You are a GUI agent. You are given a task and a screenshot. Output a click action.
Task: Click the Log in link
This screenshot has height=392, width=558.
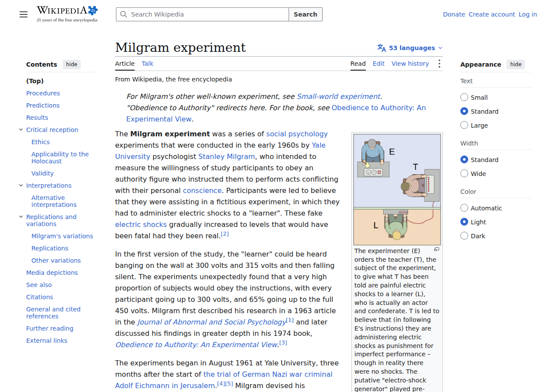pyautogui.click(x=527, y=14)
